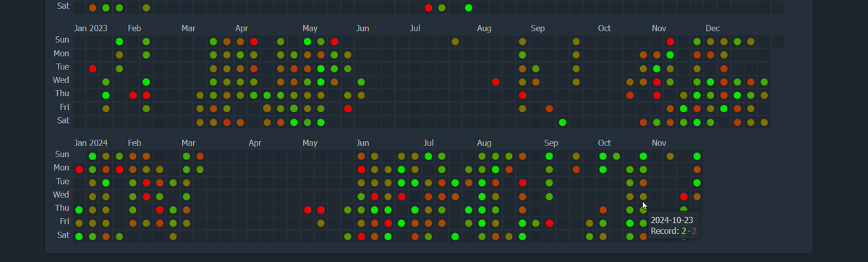
Task: Click the red Thursday dot in September 2023
Action: pos(522,96)
